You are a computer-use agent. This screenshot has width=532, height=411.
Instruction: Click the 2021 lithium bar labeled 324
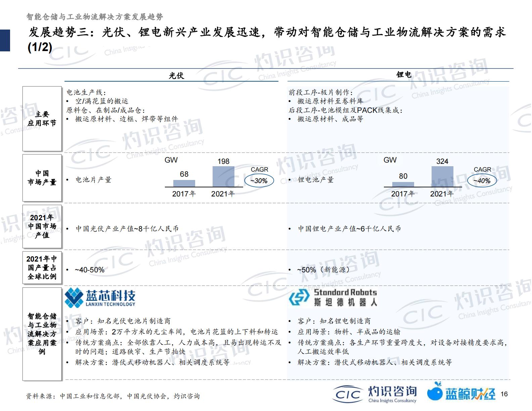(442, 177)
